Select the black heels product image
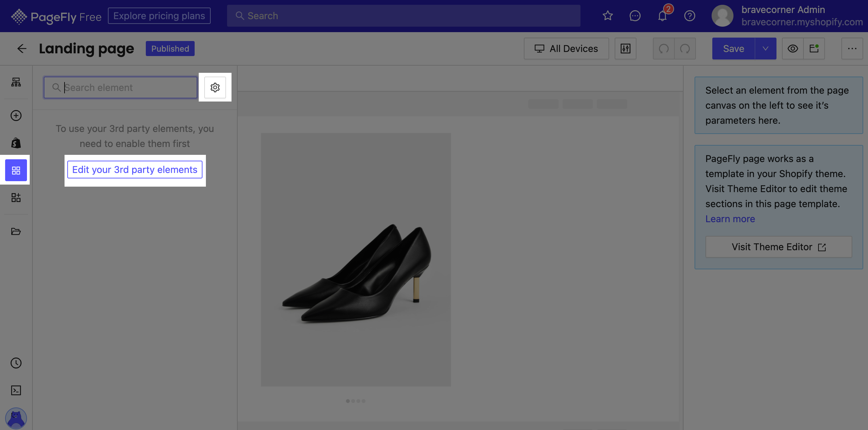 click(x=356, y=260)
